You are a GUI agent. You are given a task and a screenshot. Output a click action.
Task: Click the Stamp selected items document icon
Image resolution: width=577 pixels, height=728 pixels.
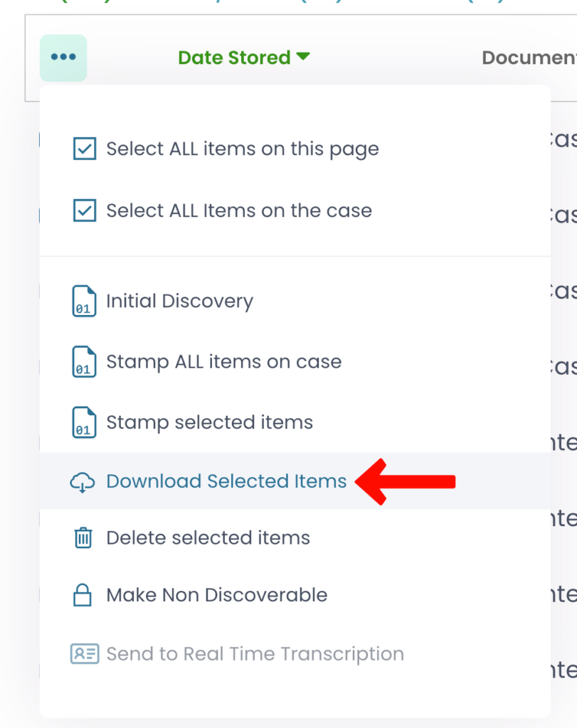point(84,422)
